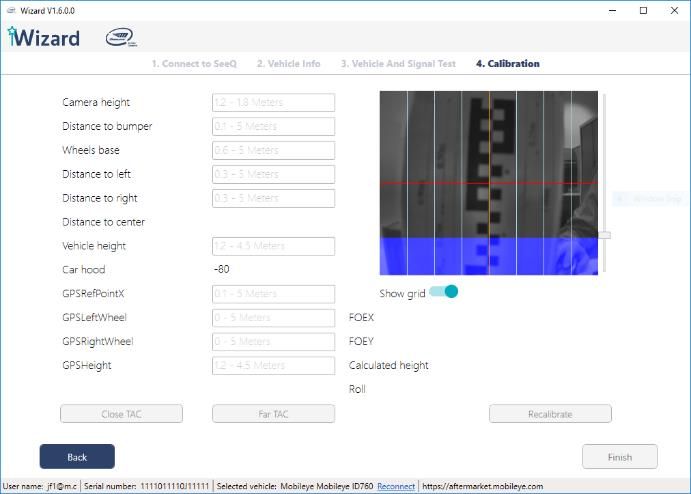Focus the Vehicle height input field
691x494 pixels.
click(273, 246)
